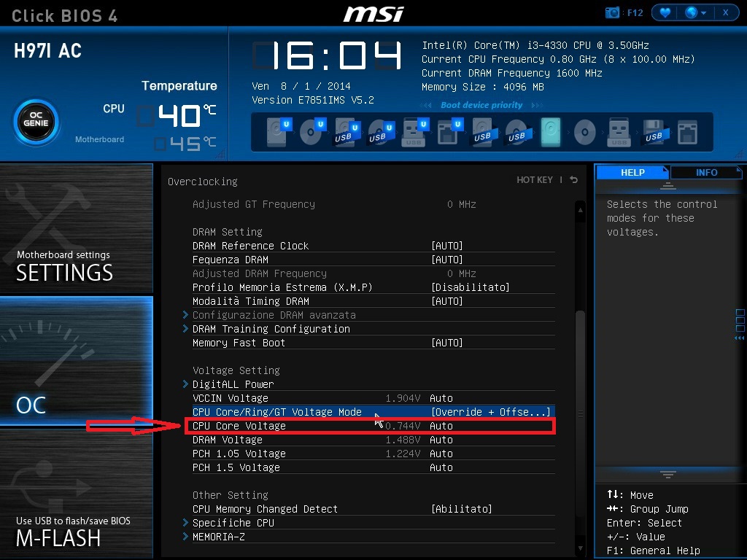Click the 1.224V PCH voltage reading

[x=403, y=454]
